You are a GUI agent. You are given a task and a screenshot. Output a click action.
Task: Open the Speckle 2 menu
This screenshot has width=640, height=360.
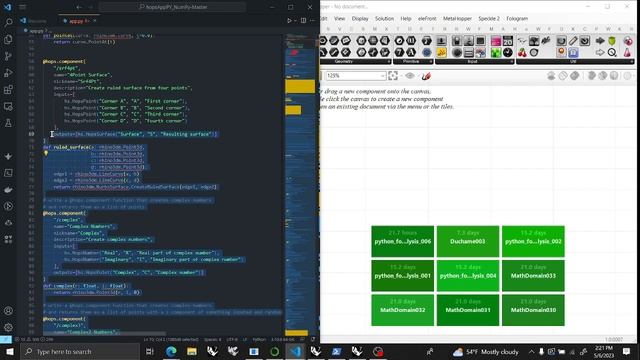click(489, 18)
